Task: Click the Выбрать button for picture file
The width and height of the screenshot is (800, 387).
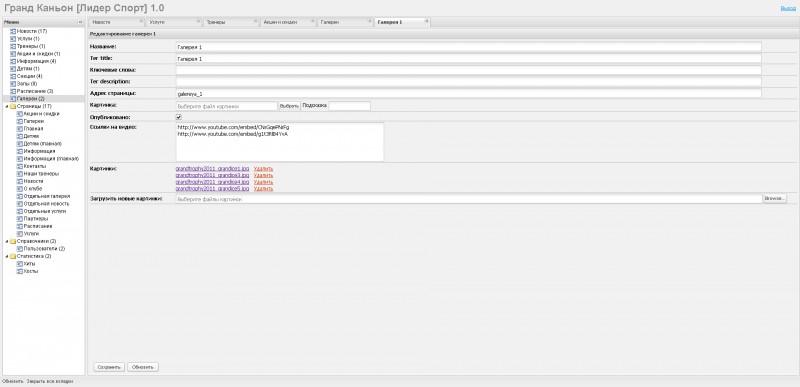Action: coord(289,106)
